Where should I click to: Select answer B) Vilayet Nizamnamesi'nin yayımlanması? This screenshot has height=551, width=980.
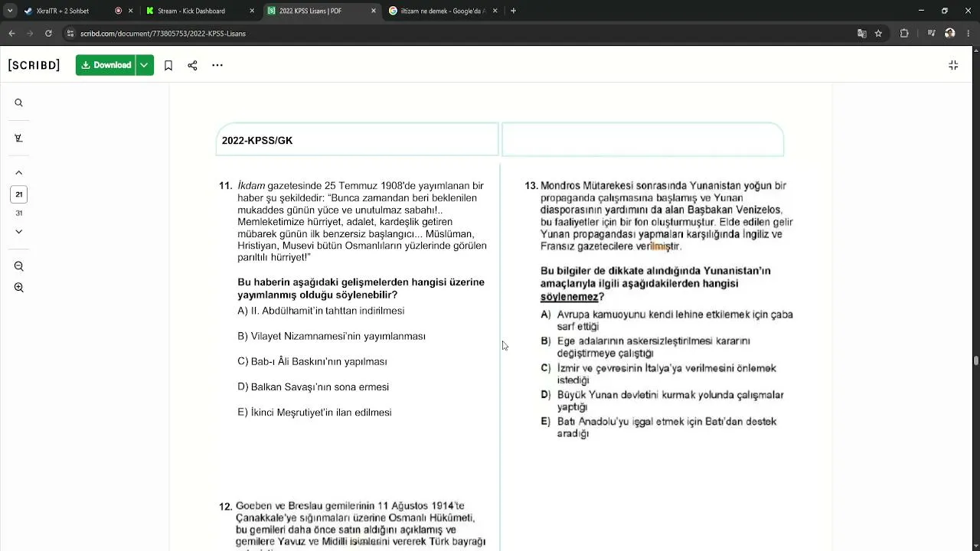[x=332, y=336]
